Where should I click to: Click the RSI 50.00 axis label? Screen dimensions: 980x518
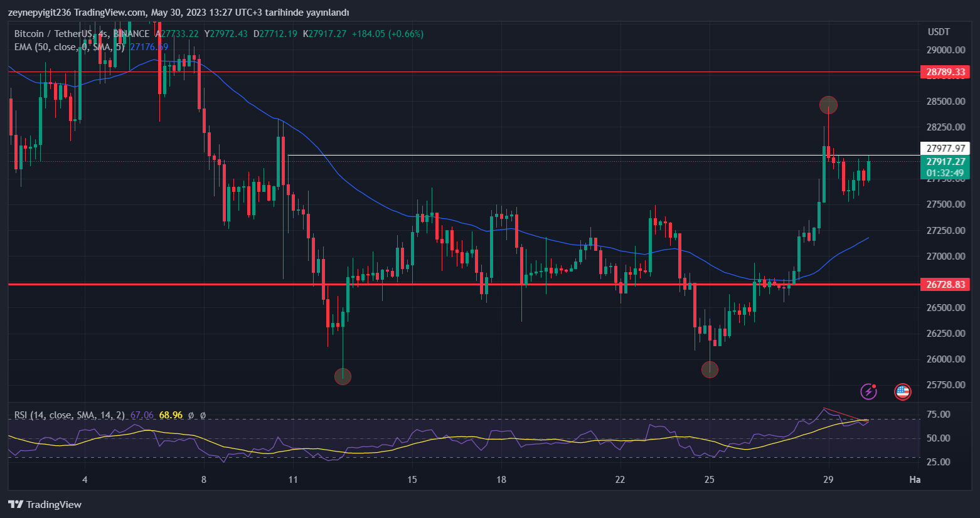coord(938,438)
